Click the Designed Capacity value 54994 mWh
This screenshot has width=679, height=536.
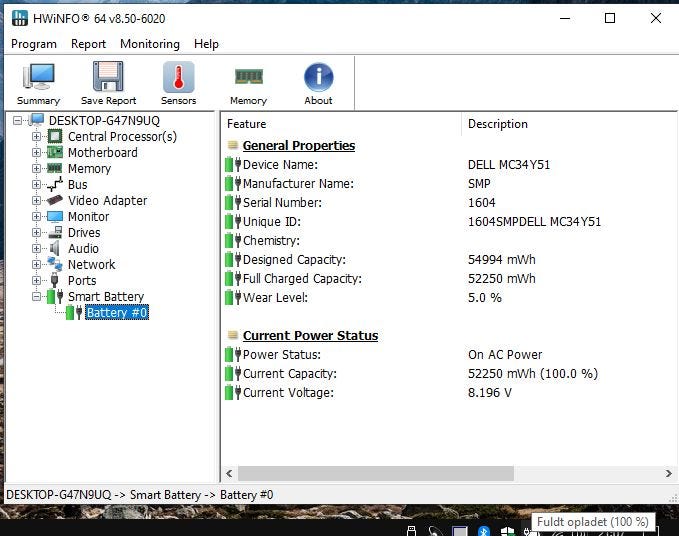pos(501,260)
